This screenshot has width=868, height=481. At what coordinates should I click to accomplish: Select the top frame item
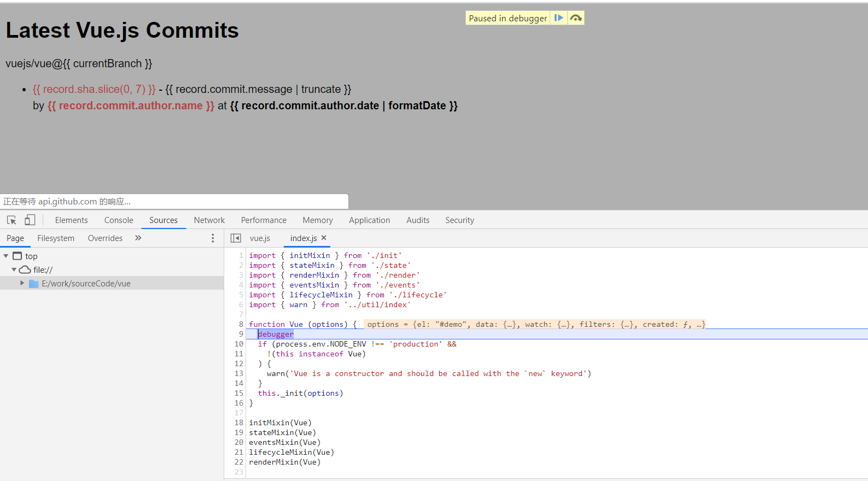coord(31,256)
